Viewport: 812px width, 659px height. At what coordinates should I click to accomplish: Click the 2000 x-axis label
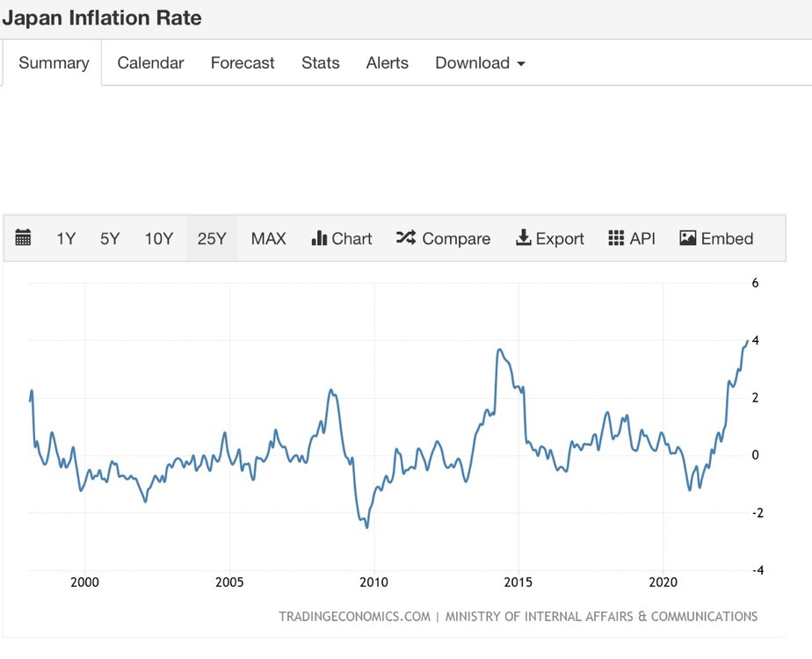pos(84,583)
